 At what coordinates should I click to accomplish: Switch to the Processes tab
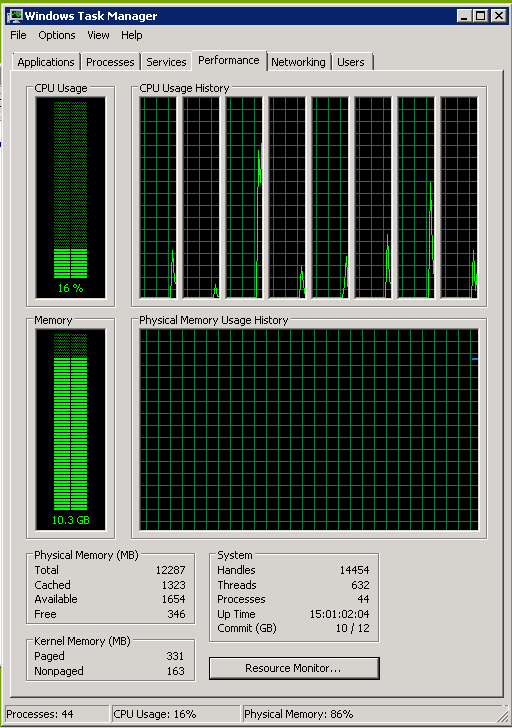coord(110,62)
